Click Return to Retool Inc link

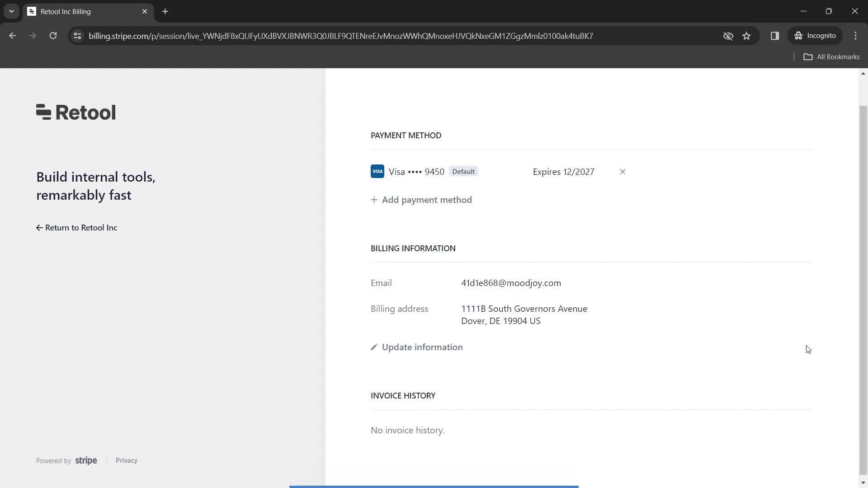(x=77, y=228)
